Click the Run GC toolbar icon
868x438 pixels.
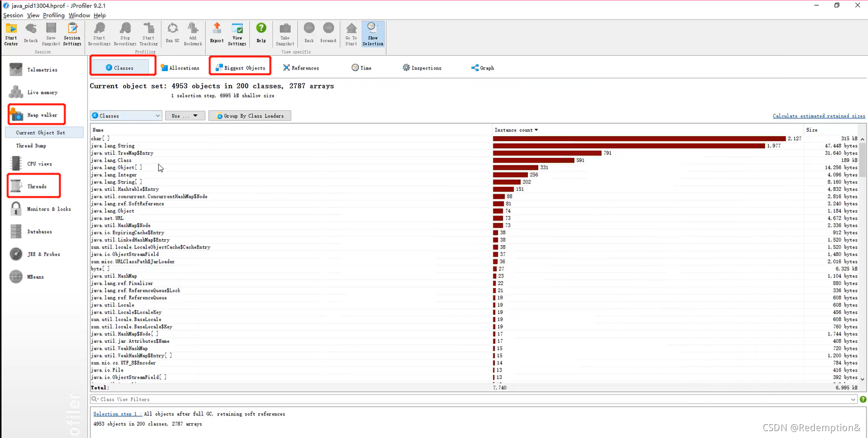173,34
